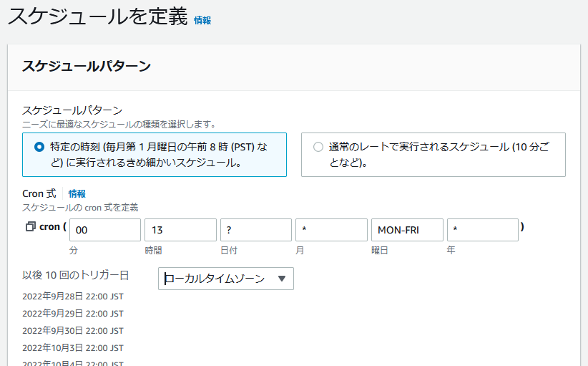Click the 2022年9月30日 22:00 JST trigger date
Image resolution: width=588 pixels, height=366 pixels.
(73, 331)
